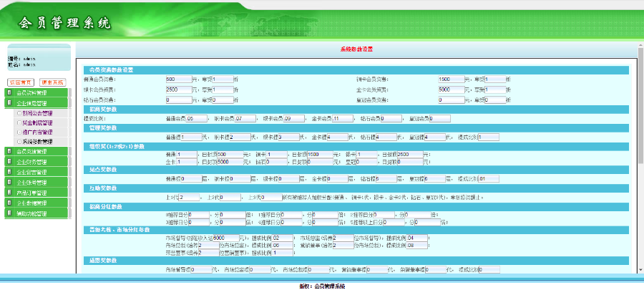The image size is (644, 290).
Task: Focus 招商奖 普通会员 ratio field .05
Action: pos(196,119)
